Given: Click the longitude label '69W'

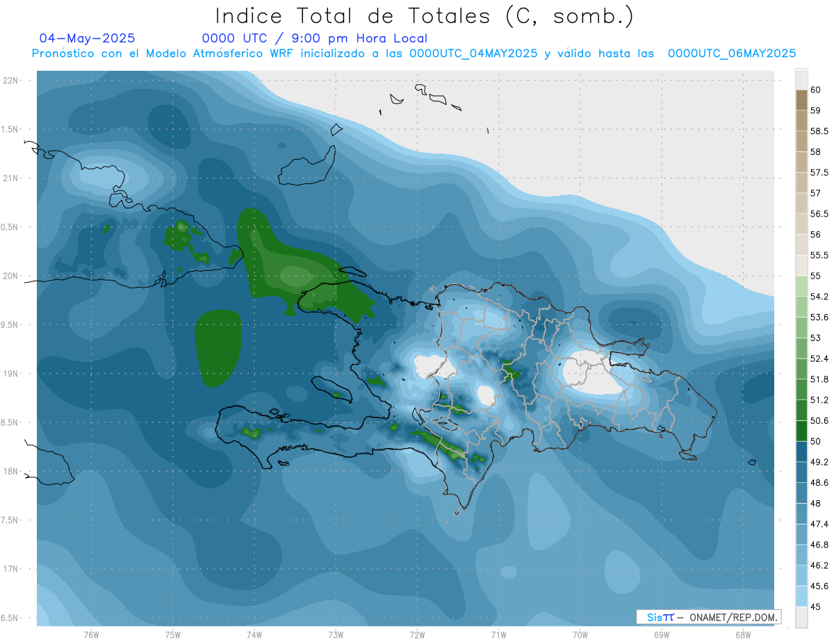Looking at the screenshot, I should tap(662, 634).
